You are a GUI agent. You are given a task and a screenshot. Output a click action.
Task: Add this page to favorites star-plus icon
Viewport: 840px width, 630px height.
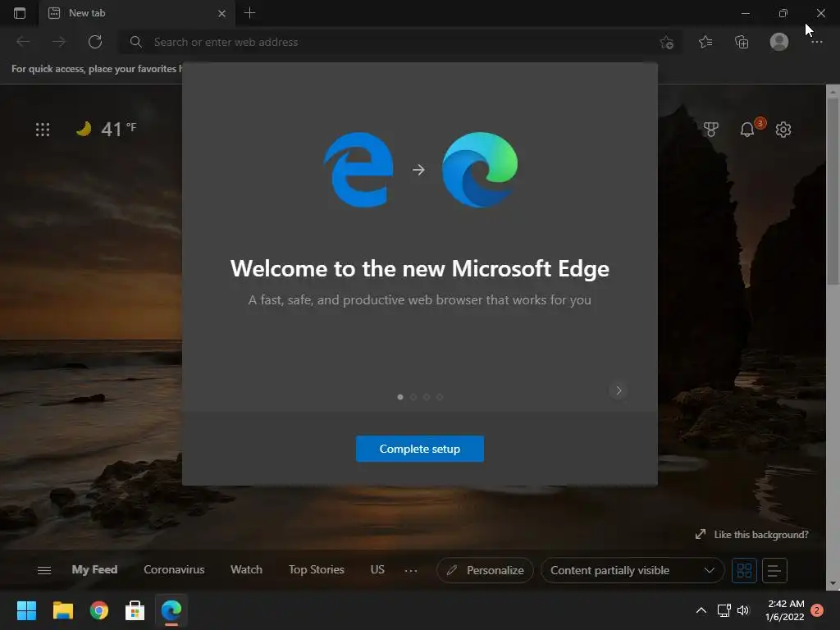[x=666, y=43]
